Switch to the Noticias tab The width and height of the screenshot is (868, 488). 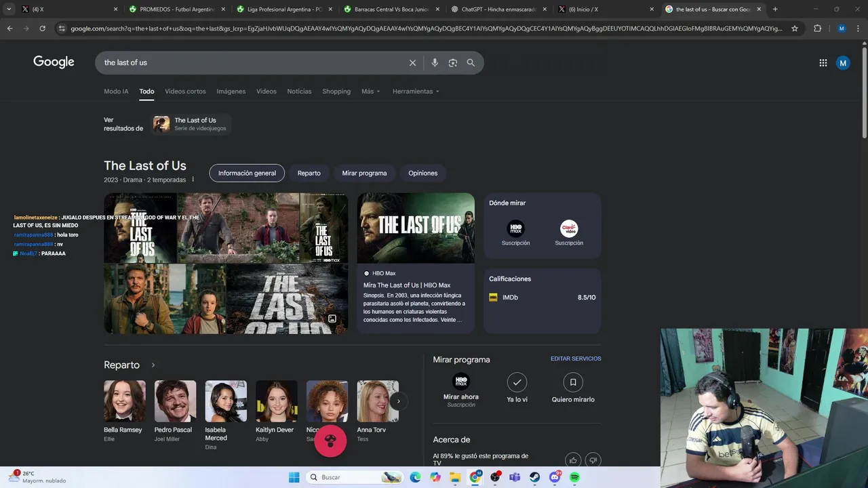[x=299, y=91]
